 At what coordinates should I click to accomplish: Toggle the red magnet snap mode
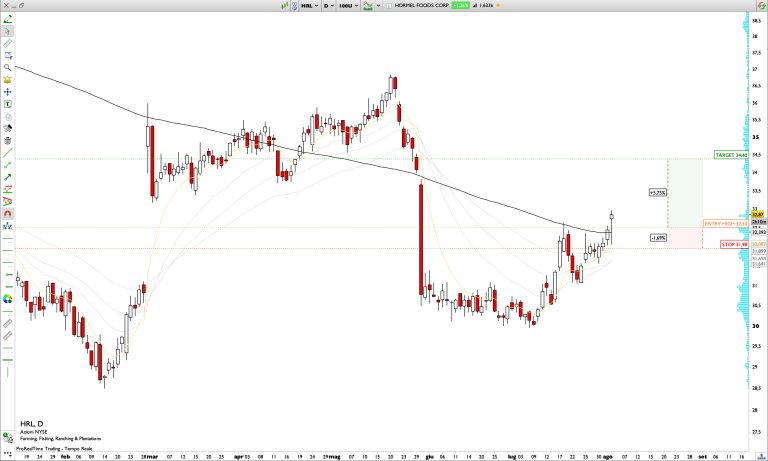pos(8,213)
